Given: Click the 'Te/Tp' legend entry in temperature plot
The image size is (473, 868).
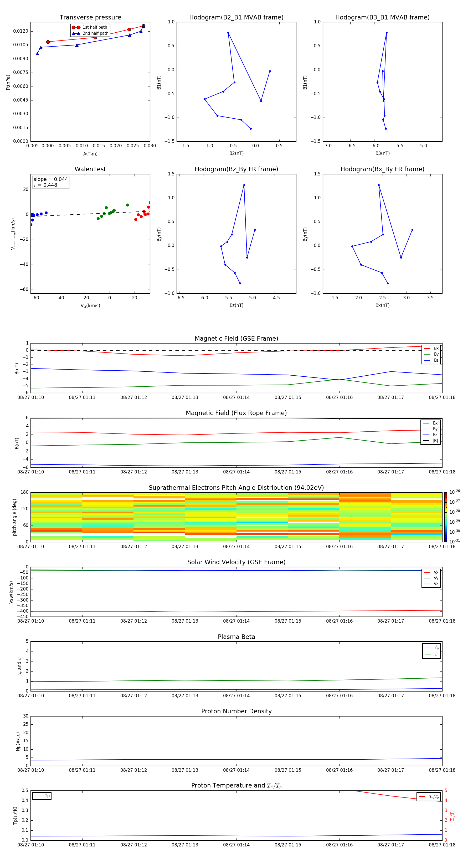Looking at the screenshot, I should pyautogui.click(x=429, y=796).
